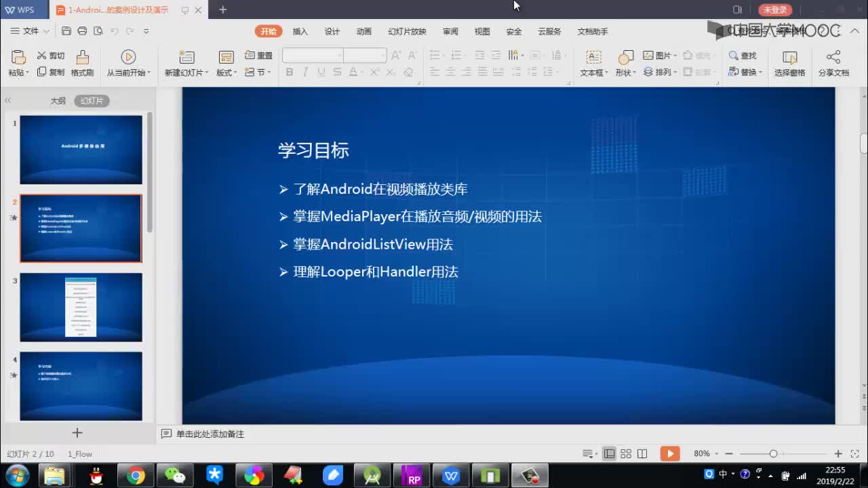Click the Not Logged In (未登录) button

tap(775, 9)
